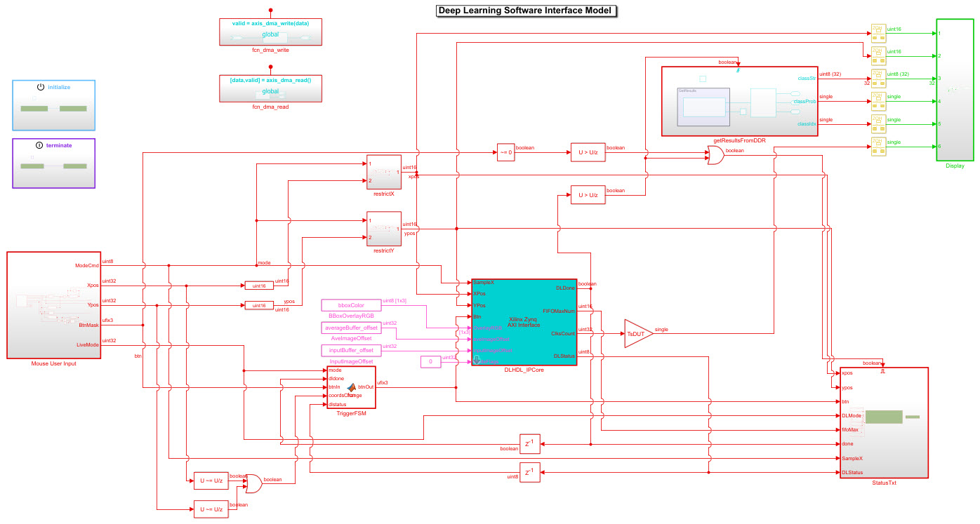Select the TriggerFSM MATLAB function block
Viewport: 980px width, 524px height.
tap(351, 387)
